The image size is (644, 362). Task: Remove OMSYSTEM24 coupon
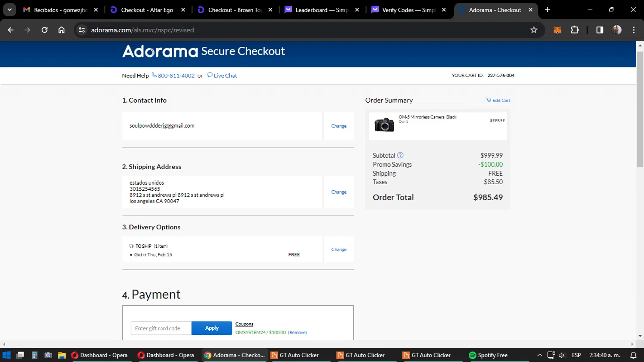[297, 332]
